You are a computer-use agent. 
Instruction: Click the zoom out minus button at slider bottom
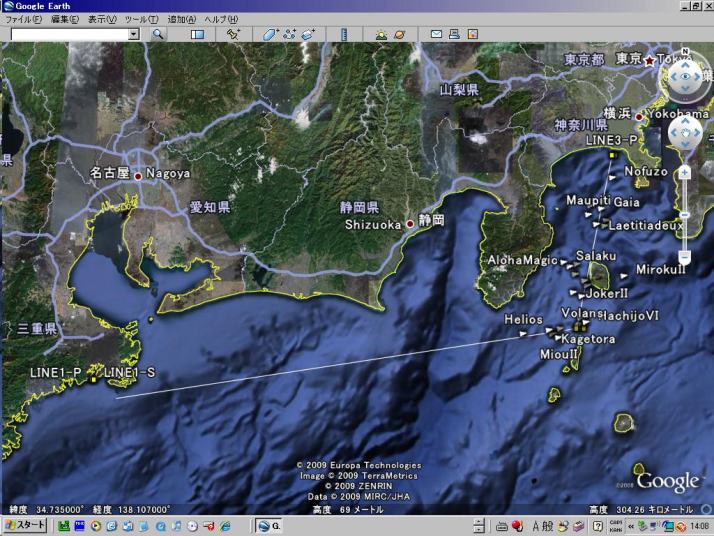[x=684, y=256]
